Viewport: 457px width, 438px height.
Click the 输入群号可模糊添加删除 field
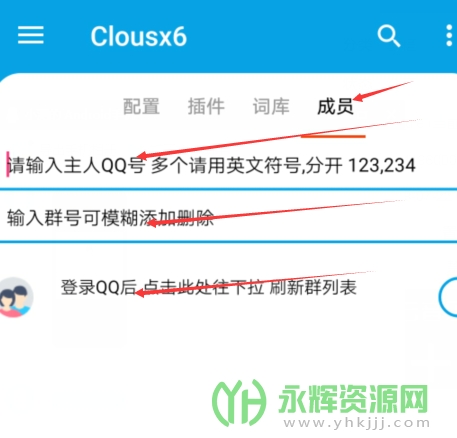tap(228, 218)
